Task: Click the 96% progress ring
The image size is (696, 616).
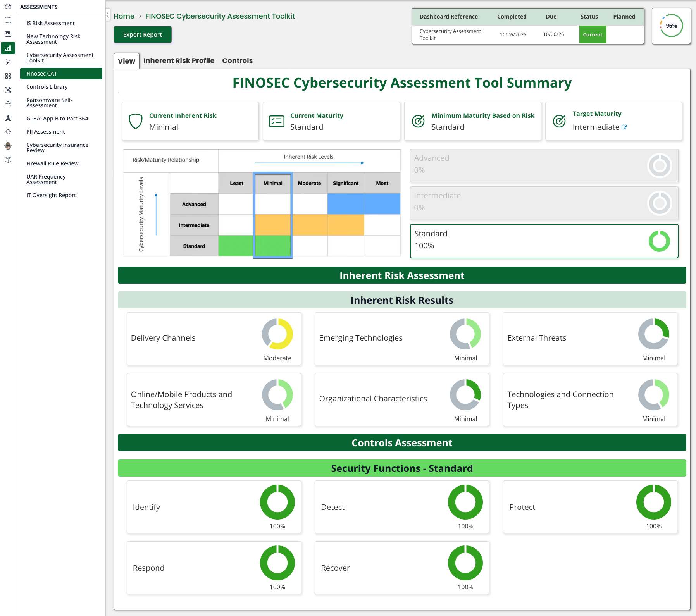Action: 671,26
